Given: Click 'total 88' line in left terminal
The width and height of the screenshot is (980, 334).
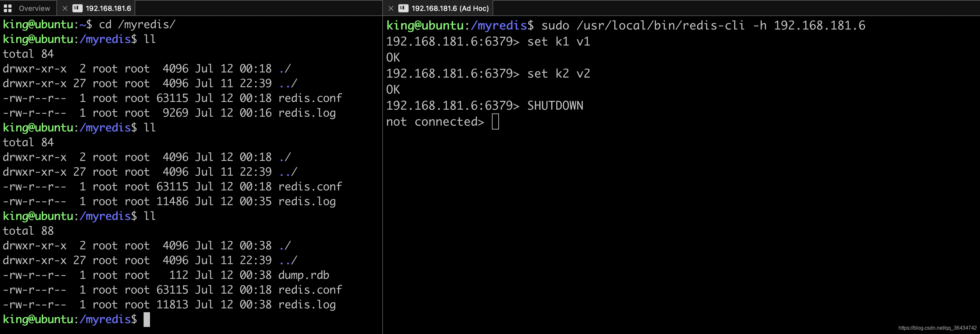Looking at the screenshot, I should (28, 231).
